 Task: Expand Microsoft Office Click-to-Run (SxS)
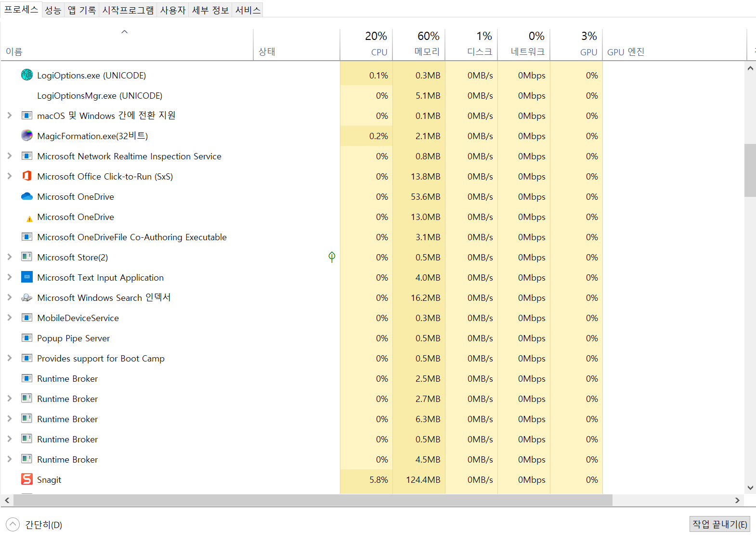(9, 176)
